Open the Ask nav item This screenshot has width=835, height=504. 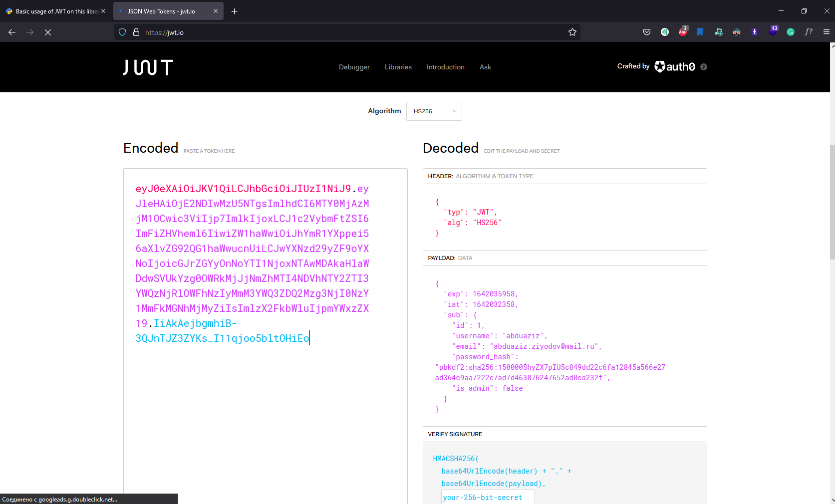pos(485,67)
